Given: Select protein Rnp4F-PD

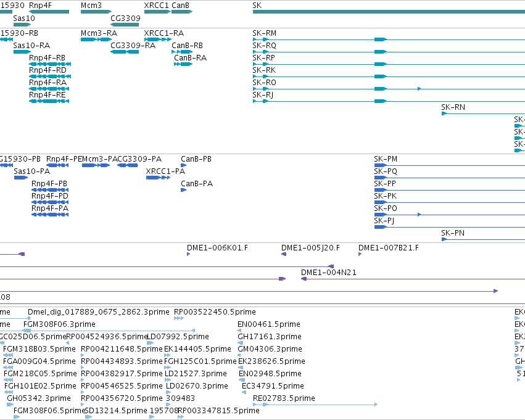Looking at the screenshot, I should click(50, 202).
